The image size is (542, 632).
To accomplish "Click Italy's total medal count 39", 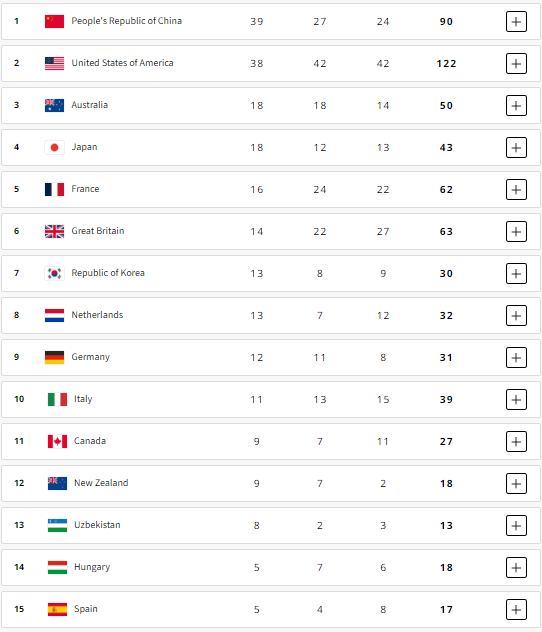I will (x=446, y=399).
